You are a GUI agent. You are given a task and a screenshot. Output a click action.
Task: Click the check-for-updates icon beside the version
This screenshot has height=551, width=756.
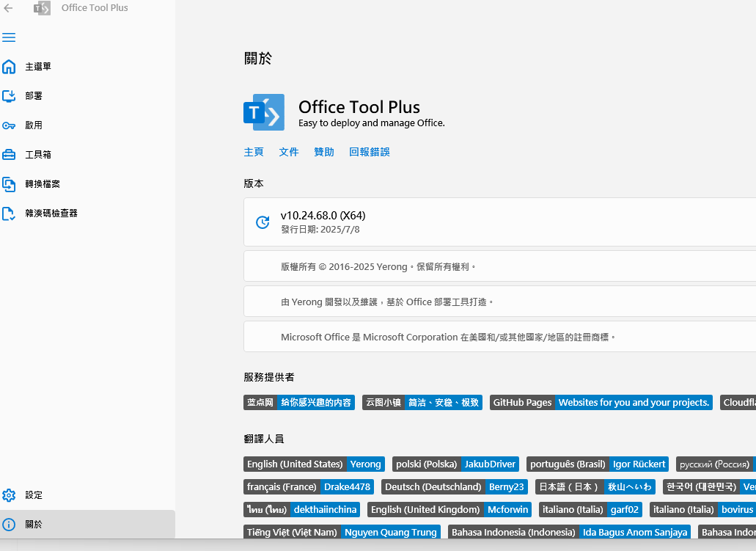click(x=263, y=222)
